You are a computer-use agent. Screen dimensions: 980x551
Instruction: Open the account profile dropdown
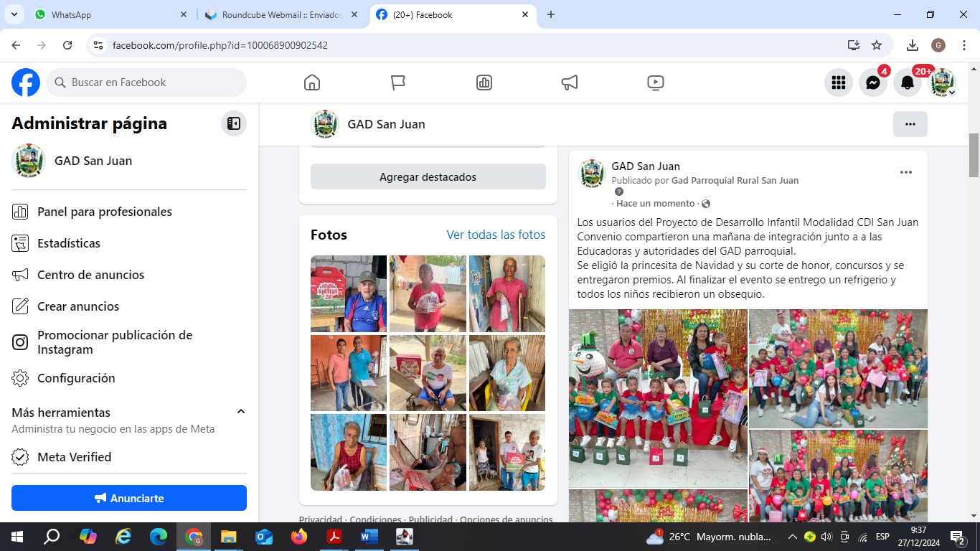tap(942, 83)
